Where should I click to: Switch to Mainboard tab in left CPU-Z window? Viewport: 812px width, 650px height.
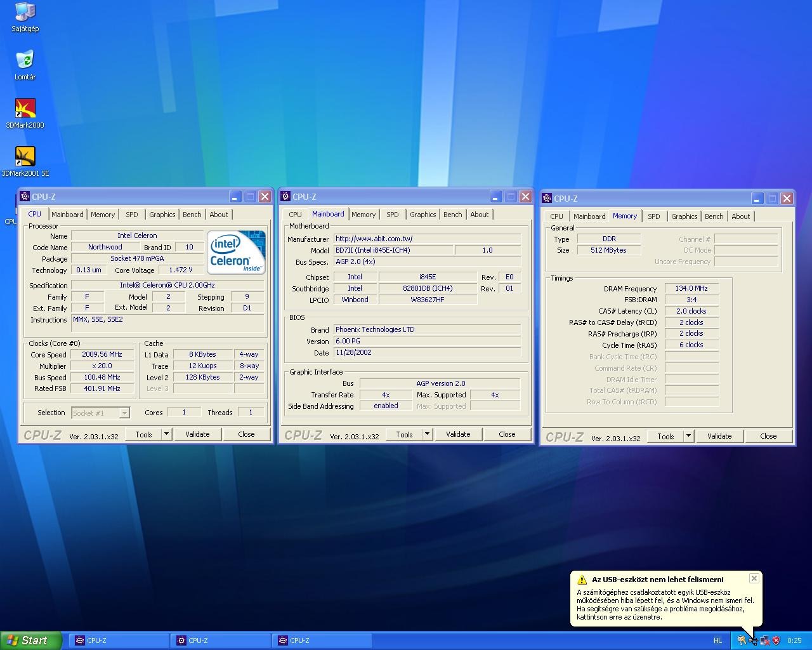(x=67, y=215)
